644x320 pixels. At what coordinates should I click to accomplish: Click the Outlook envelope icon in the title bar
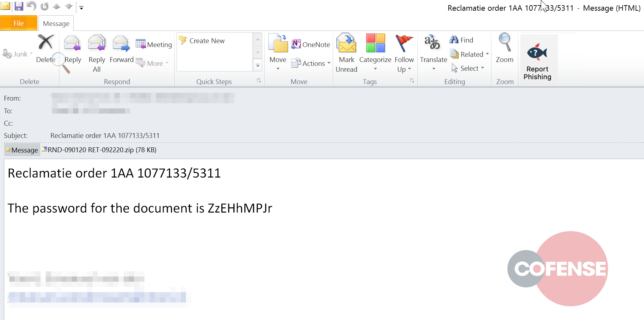5,6
